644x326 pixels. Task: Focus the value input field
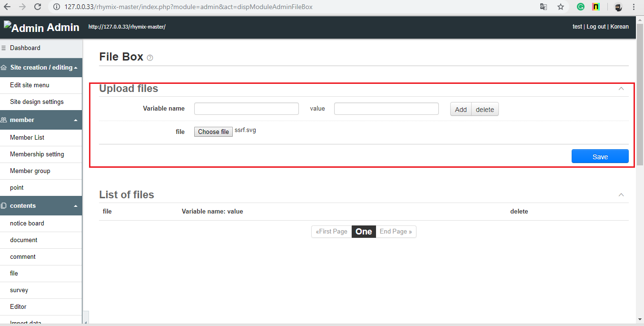click(386, 109)
